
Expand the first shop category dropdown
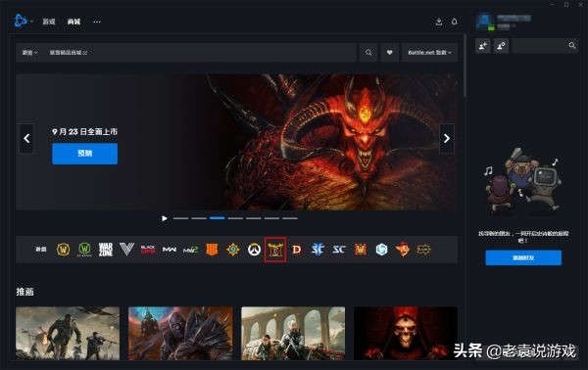coord(29,53)
